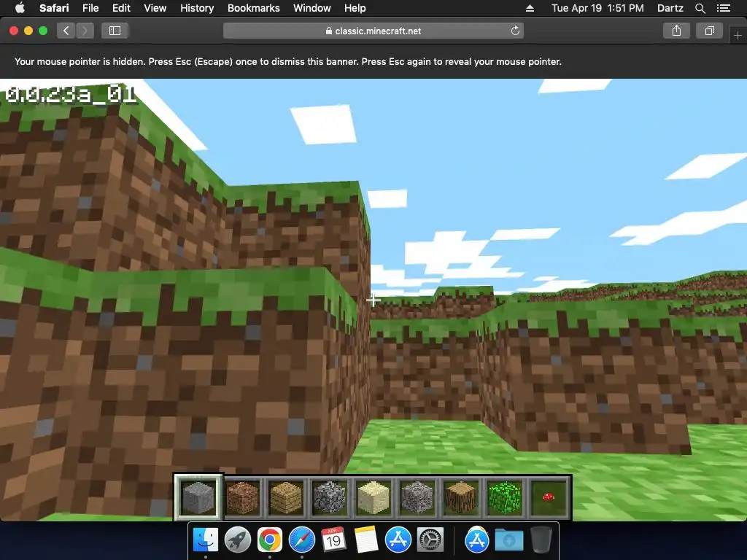Click the classic.minecraft.net address field

click(373, 31)
